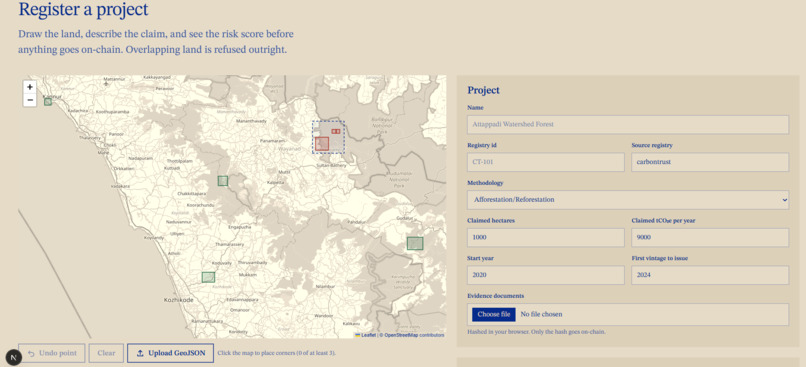Edit First vintage to issue field
The width and height of the screenshot is (806, 367).
pos(710,275)
